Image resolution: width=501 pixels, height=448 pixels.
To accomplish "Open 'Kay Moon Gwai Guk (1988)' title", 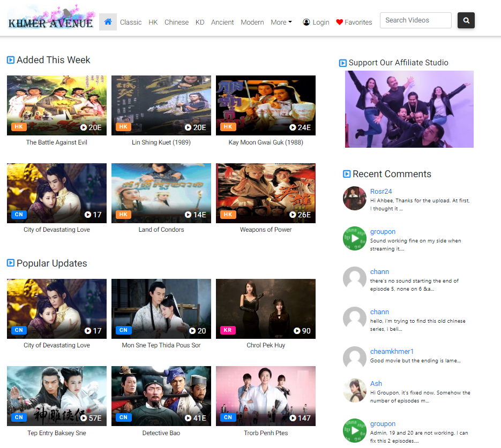I will tap(266, 142).
